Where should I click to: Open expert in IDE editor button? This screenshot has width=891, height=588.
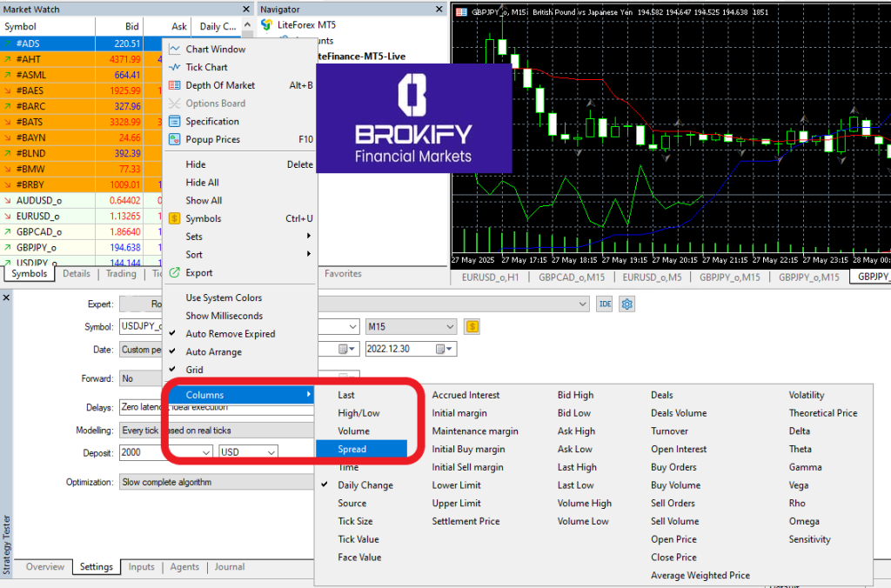(x=605, y=304)
